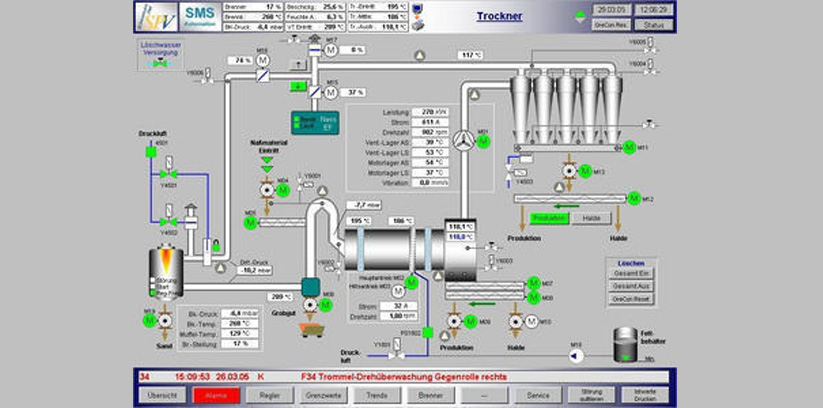This screenshot has height=408, width=823.
Task: Click the Status button in header
Action: click(653, 25)
